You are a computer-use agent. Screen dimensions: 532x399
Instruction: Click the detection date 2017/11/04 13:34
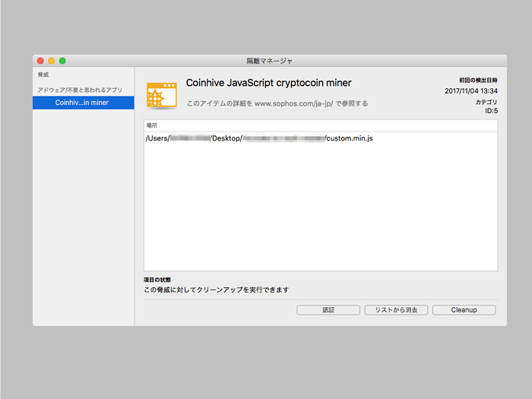tap(471, 91)
